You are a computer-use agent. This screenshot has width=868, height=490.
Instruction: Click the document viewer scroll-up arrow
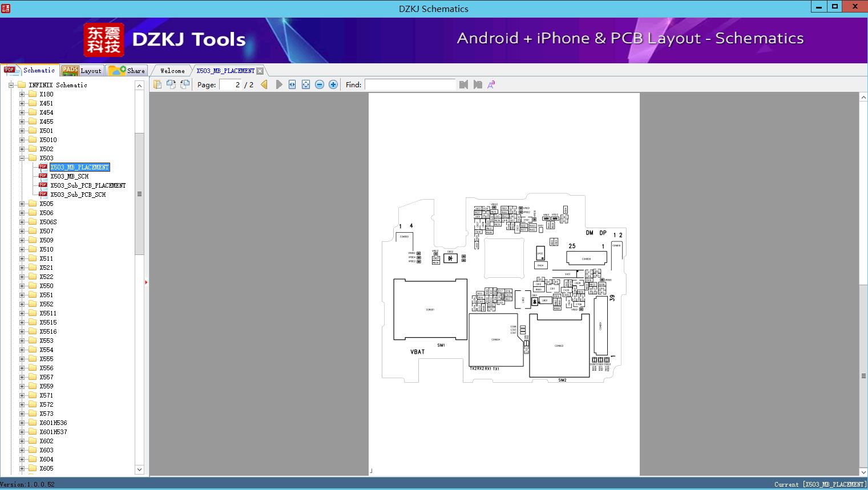pyautogui.click(x=863, y=98)
